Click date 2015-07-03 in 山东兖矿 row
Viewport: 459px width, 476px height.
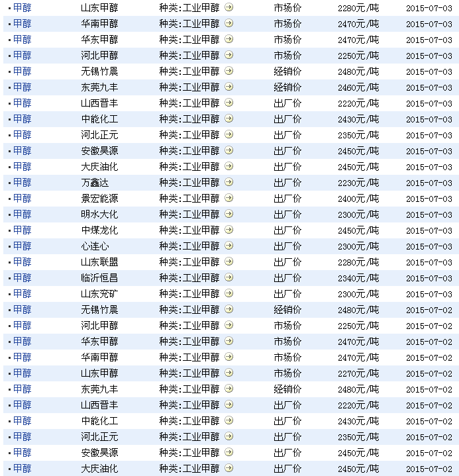(x=429, y=294)
